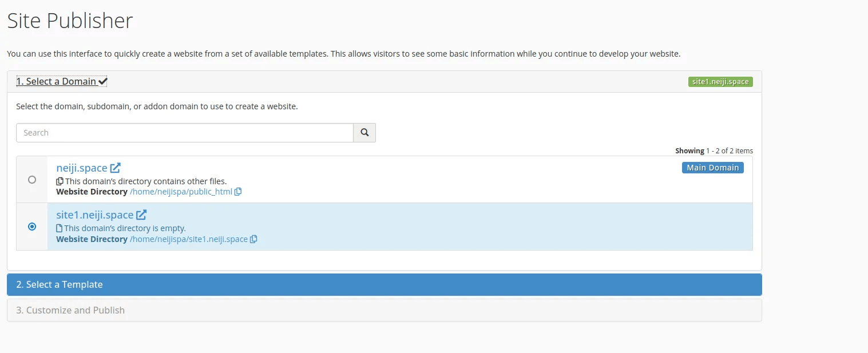Viewport: 868px width, 353px height.
Task: Click the search magnifier button
Action: coord(364,133)
